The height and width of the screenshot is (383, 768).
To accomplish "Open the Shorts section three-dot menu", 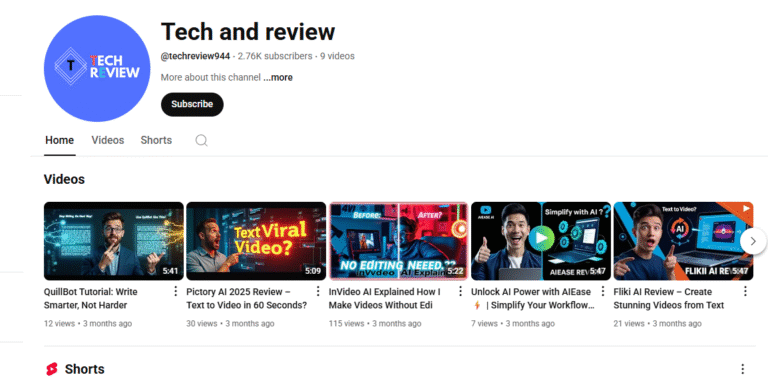I will (x=743, y=369).
